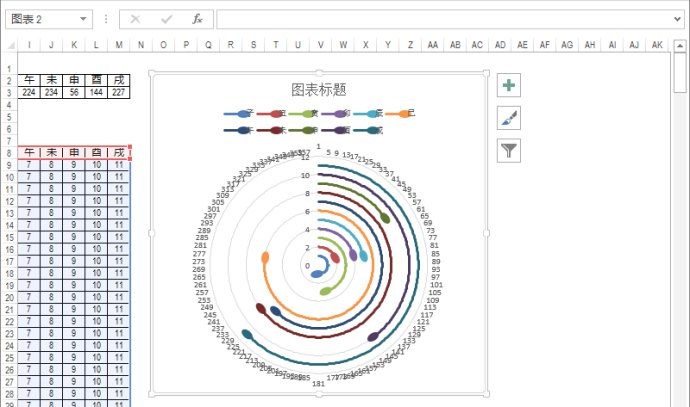This screenshot has height=407, width=690.
Task: Click the Insert Function fx icon
Action: click(x=197, y=19)
